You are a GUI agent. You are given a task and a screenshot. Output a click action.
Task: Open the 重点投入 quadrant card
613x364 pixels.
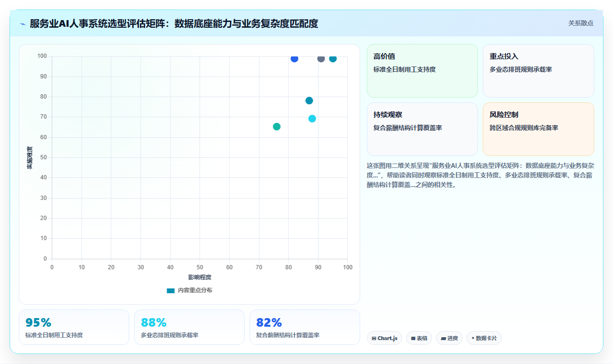pyautogui.click(x=538, y=71)
